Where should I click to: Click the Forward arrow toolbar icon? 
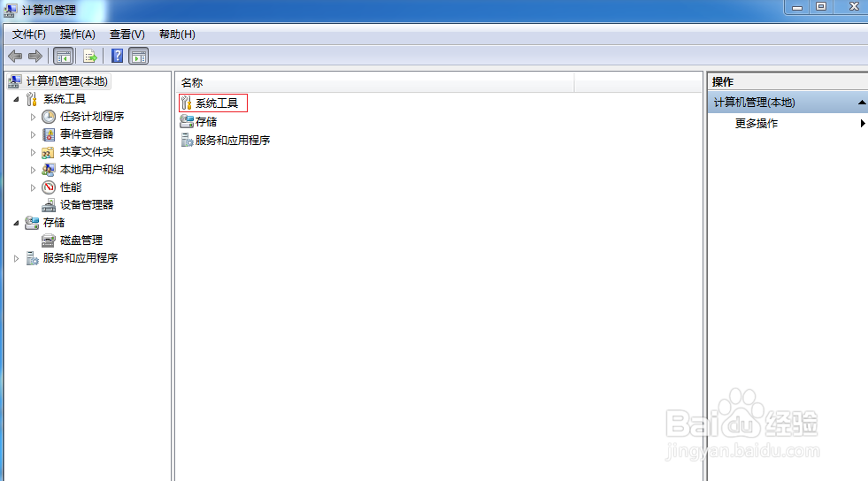[35, 56]
